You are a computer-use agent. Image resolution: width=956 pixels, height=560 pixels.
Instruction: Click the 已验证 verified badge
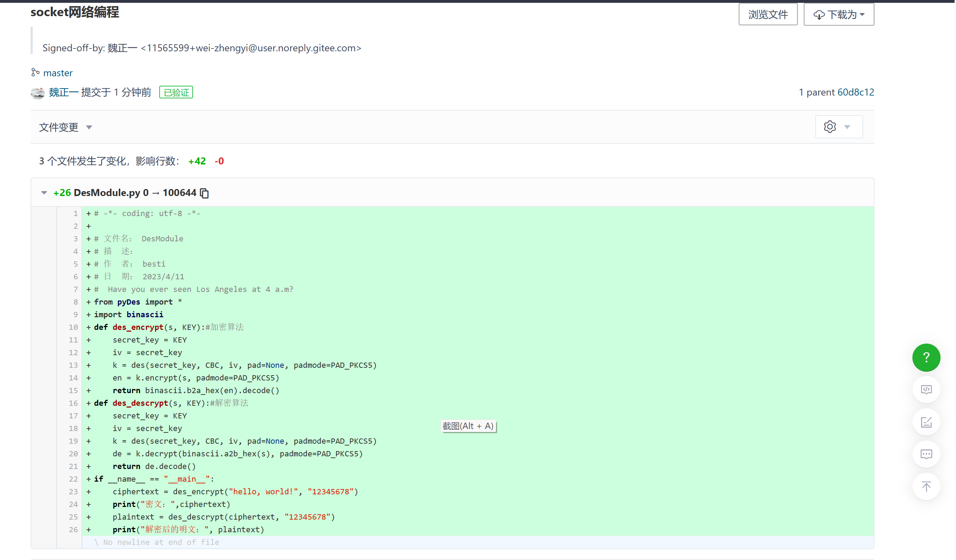pyautogui.click(x=176, y=92)
